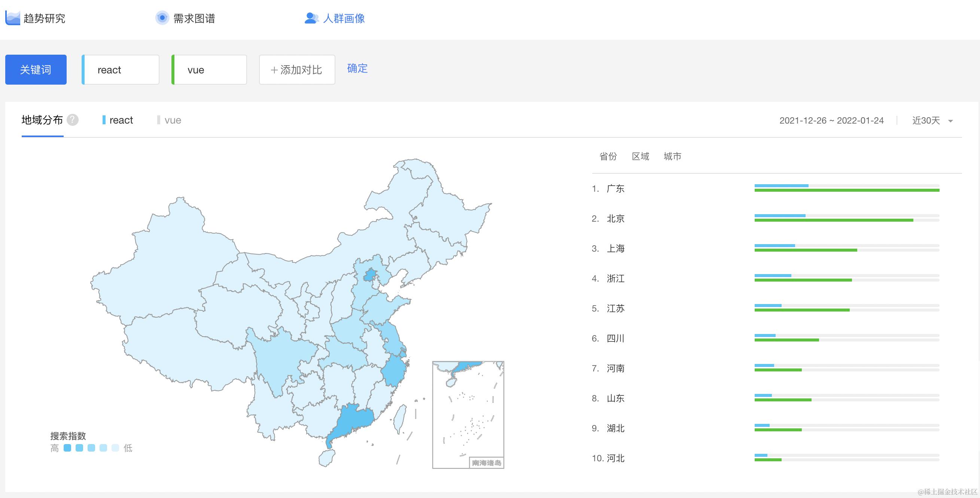The image size is (980, 498).
Task: Click the vue keyword input field
Action: pyautogui.click(x=210, y=70)
